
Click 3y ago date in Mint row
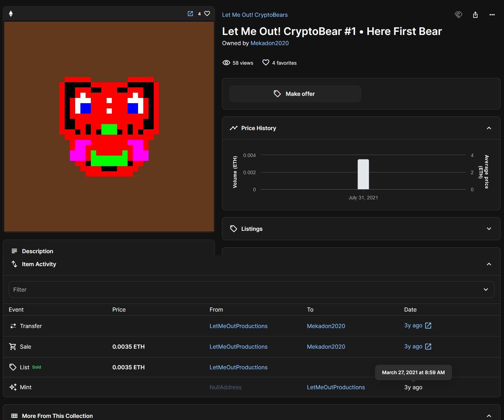pyautogui.click(x=413, y=387)
